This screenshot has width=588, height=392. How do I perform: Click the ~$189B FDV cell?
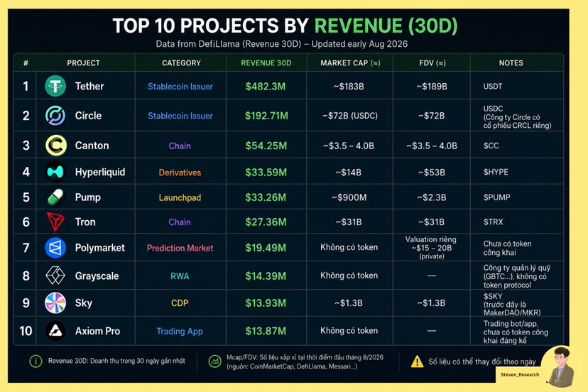tap(432, 87)
